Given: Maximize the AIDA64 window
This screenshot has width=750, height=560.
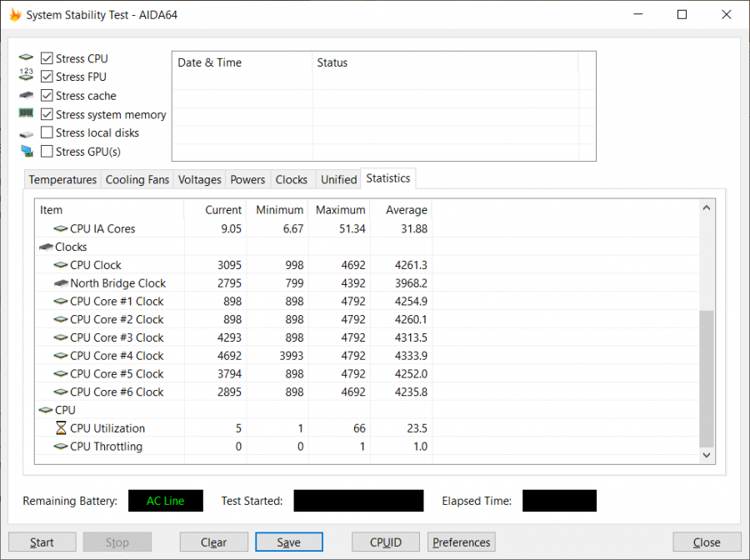Looking at the screenshot, I should coord(682,14).
